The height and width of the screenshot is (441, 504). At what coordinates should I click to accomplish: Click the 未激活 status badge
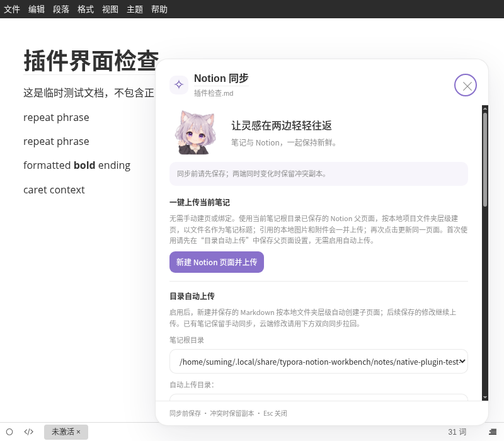click(66, 432)
